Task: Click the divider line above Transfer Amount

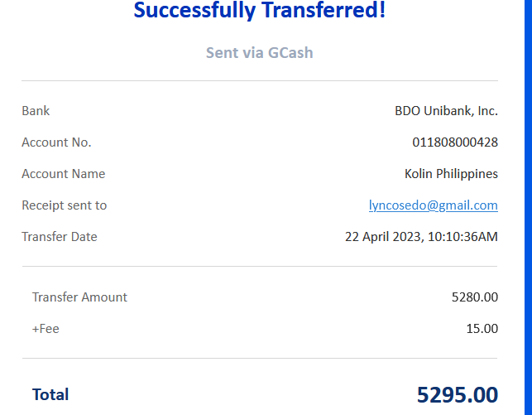Action: pos(259,267)
